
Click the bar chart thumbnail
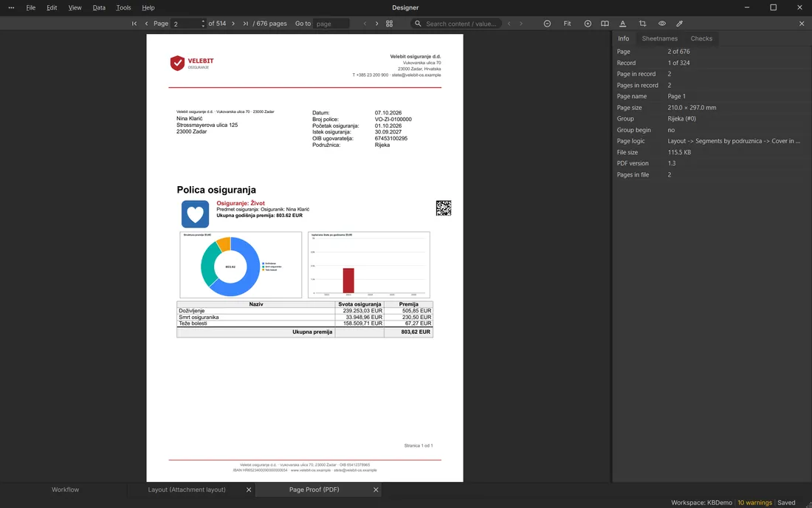click(x=368, y=265)
